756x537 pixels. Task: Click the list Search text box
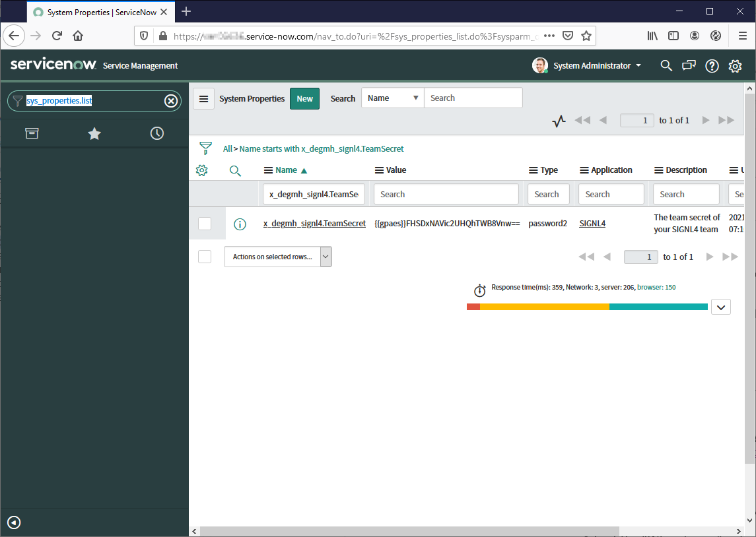(473, 98)
